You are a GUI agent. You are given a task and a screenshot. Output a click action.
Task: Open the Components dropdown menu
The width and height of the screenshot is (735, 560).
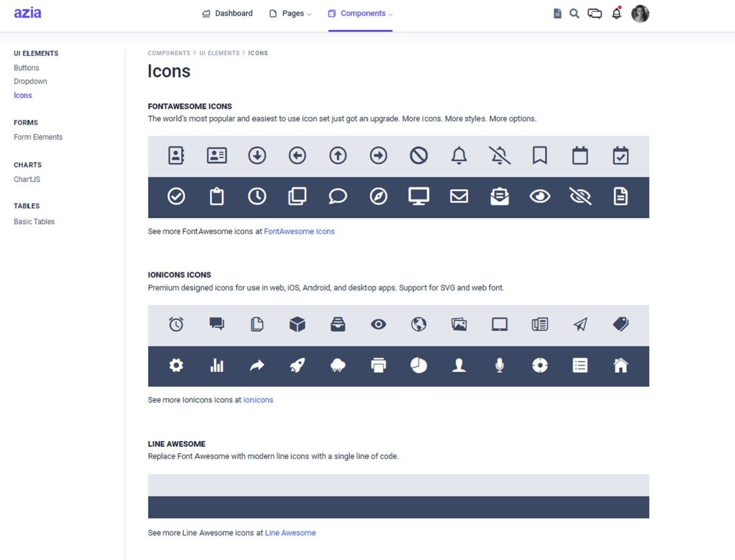[360, 13]
